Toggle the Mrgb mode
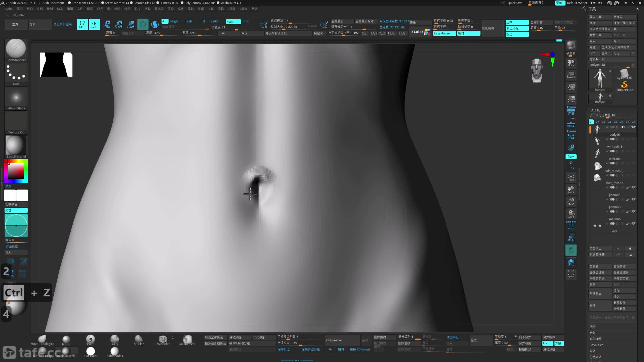 (174, 21)
